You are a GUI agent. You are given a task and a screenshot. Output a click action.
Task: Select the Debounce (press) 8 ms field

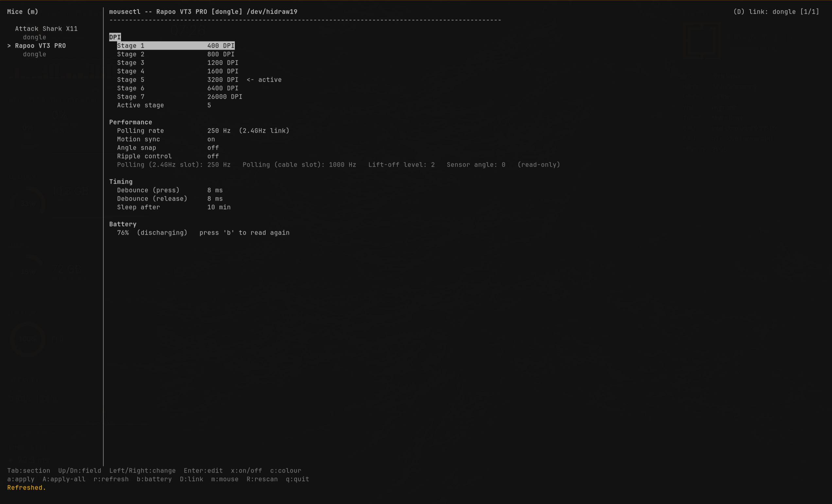point(170,190)
